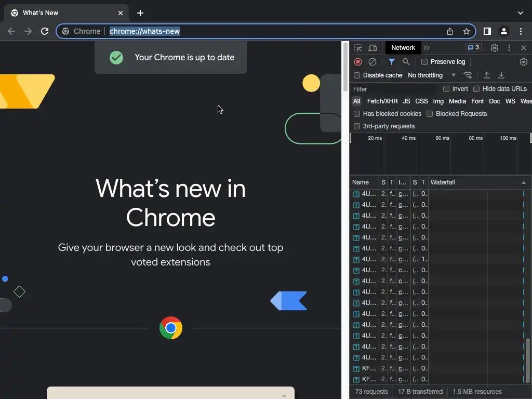
Task: Open the No throttling dropdown
Action: (x=432, y=75)
